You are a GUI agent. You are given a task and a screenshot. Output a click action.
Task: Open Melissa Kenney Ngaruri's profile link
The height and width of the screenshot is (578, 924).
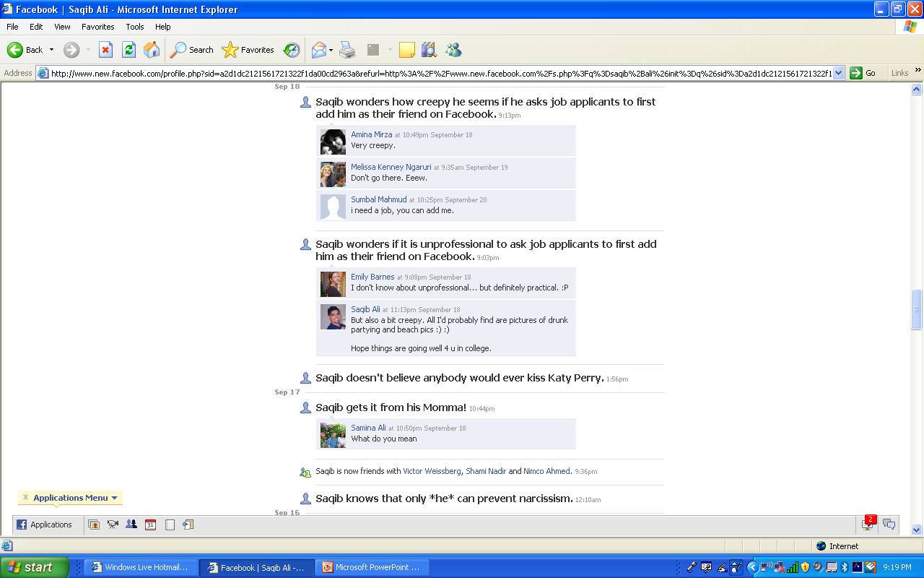coord(391,167)
